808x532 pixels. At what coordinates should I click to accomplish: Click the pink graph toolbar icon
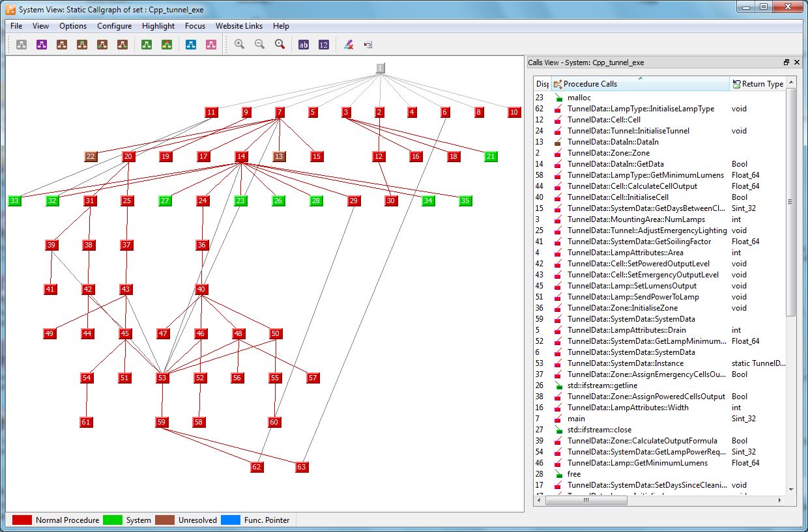210,45
